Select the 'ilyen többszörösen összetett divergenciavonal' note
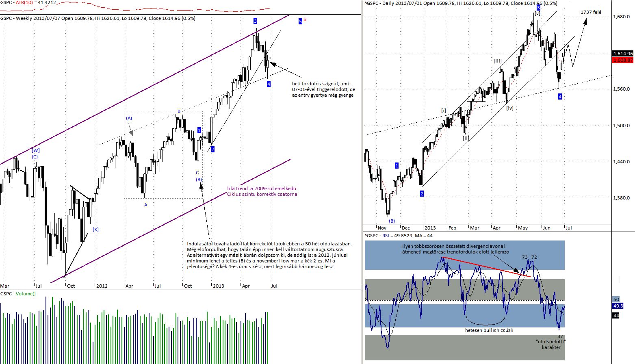This screenshot has width=635, height=364. (x=455, y=249)
